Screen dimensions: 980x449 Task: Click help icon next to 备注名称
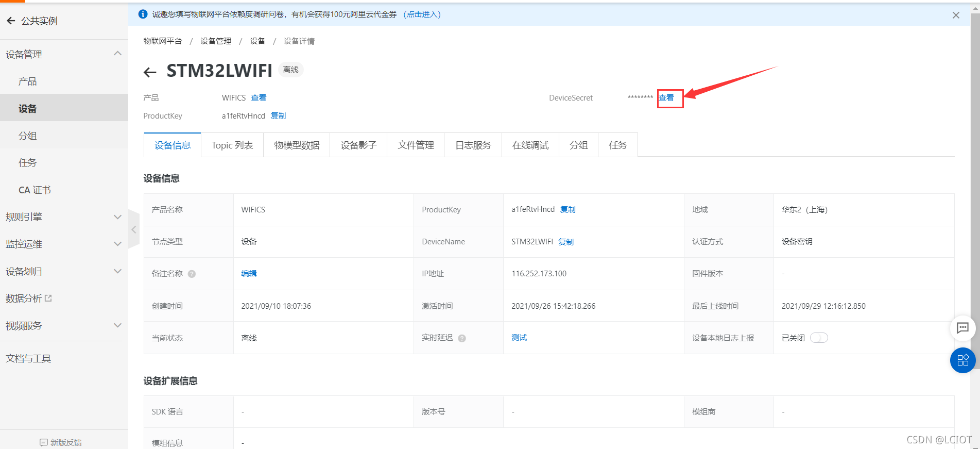point(192,274)
